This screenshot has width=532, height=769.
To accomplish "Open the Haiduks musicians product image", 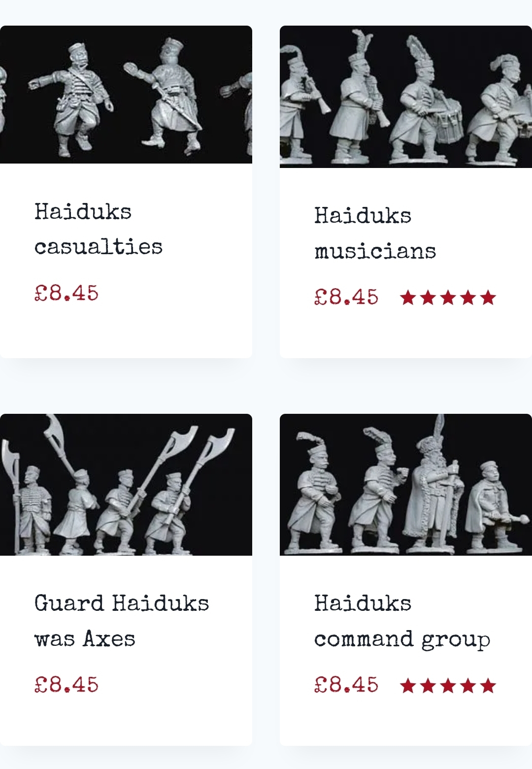I will pos(406,97).
